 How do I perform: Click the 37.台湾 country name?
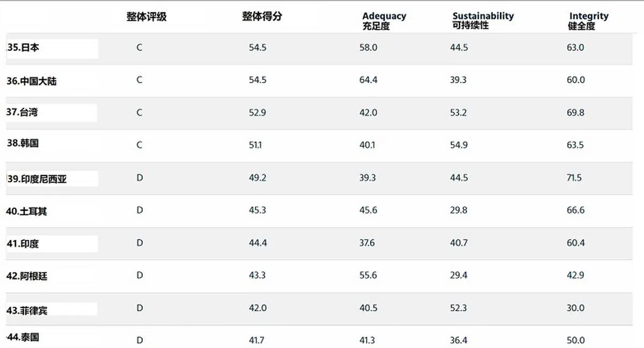[23, 112]
